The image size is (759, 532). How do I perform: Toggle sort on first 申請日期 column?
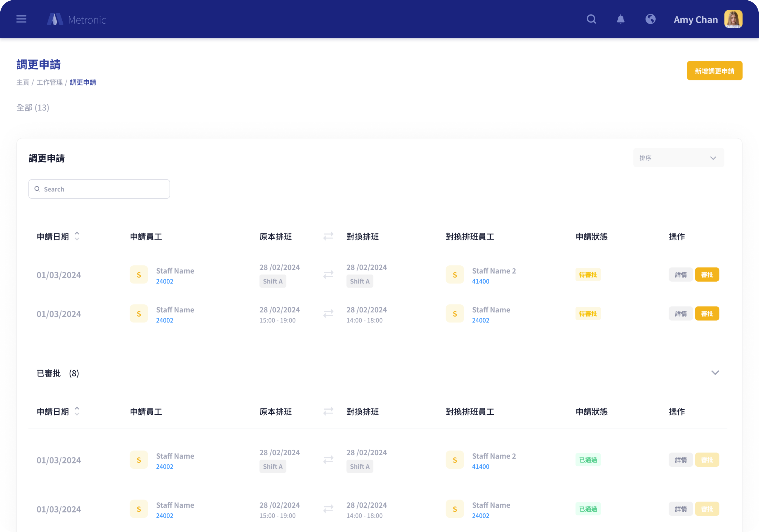tap(77, 236)
